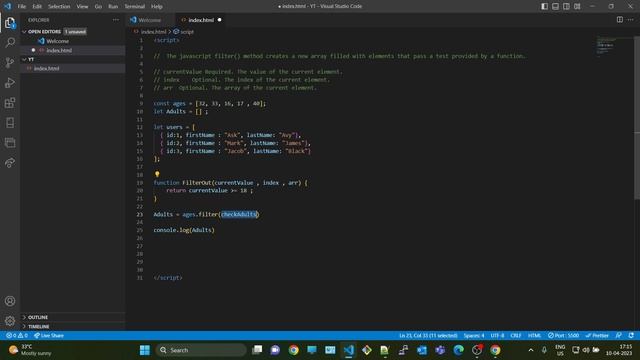This screenshot has width=640, height=360.
Task: Open Task View from the taskbar
Action: [257, 350]
